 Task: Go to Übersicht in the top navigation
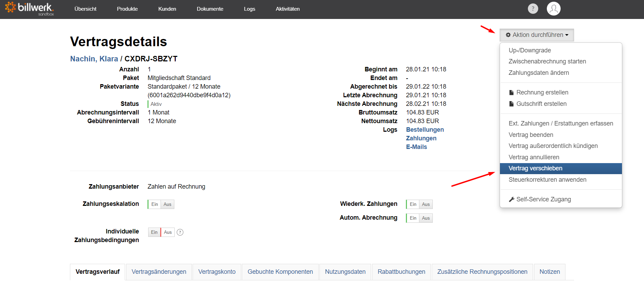point(85,9)
